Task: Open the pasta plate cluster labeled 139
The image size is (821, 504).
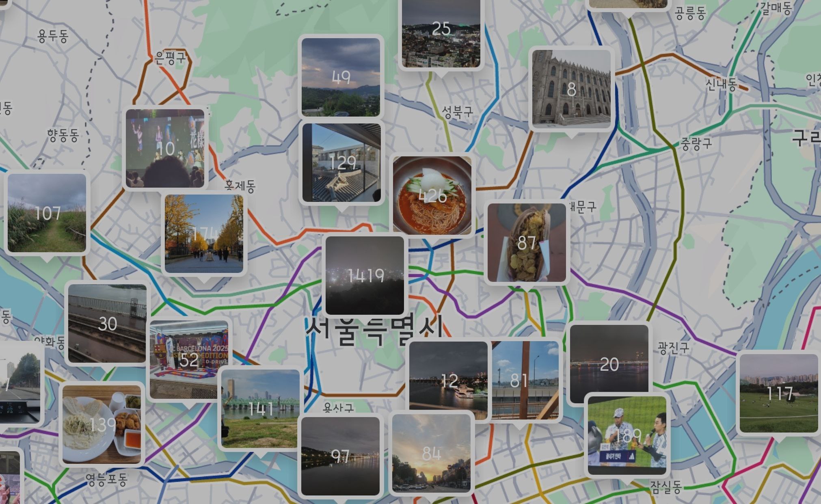Action: tap(102, 424)
